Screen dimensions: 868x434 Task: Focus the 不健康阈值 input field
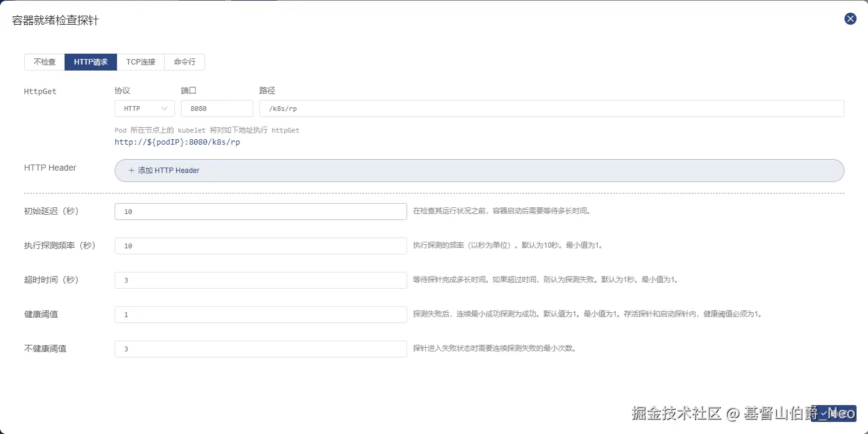tap(261, 349)
